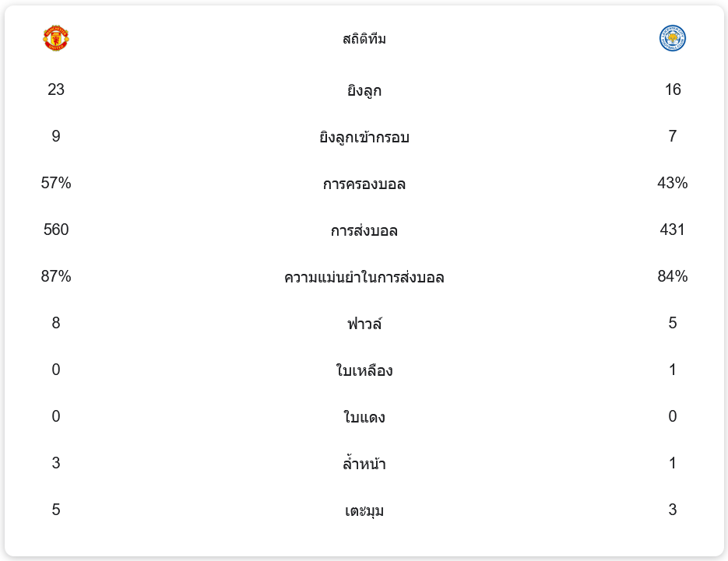This screenshot has height=561, width=728.
Task: Select the 431 passes value
Action: point(672,230)
